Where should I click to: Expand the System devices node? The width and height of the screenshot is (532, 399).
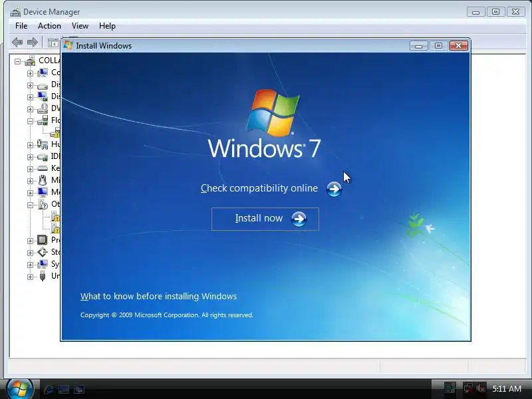pos(30,265)
